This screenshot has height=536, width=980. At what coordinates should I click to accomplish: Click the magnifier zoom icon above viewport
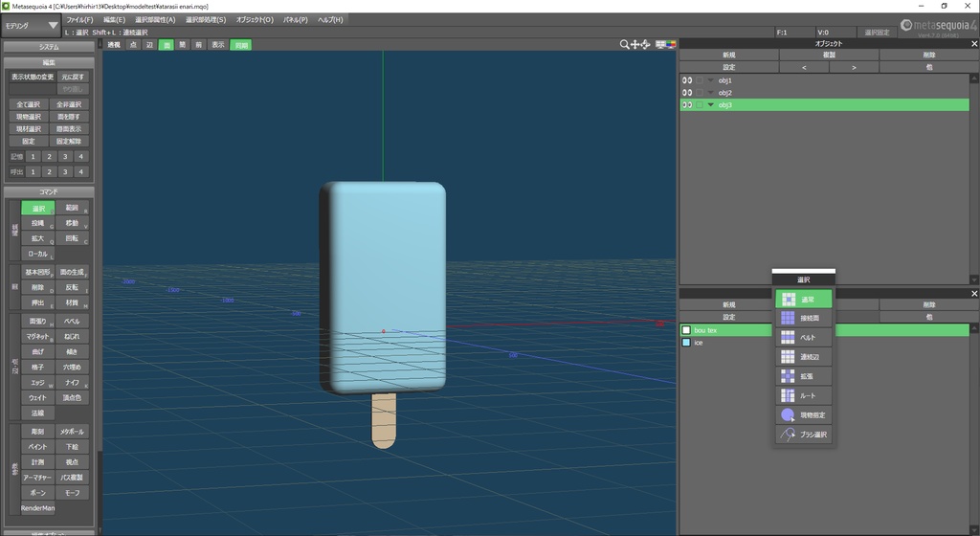point(625,45)
